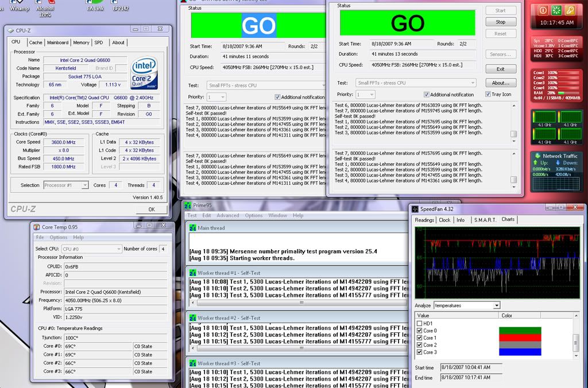Uncheck Core 1 in SpeedFan chart list
Viewport: 588px width, 388px height.
point(420,337)
